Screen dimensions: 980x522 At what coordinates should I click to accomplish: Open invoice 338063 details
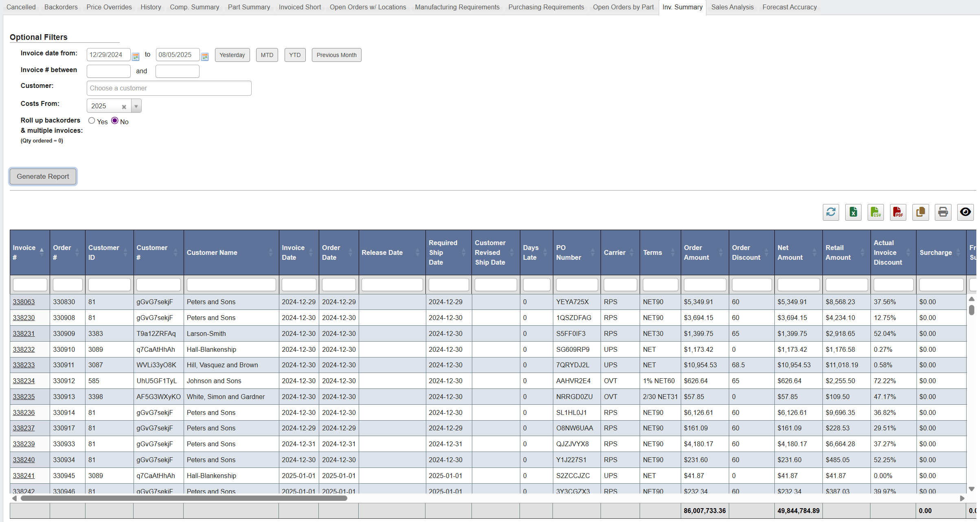(x=24, y=302)
